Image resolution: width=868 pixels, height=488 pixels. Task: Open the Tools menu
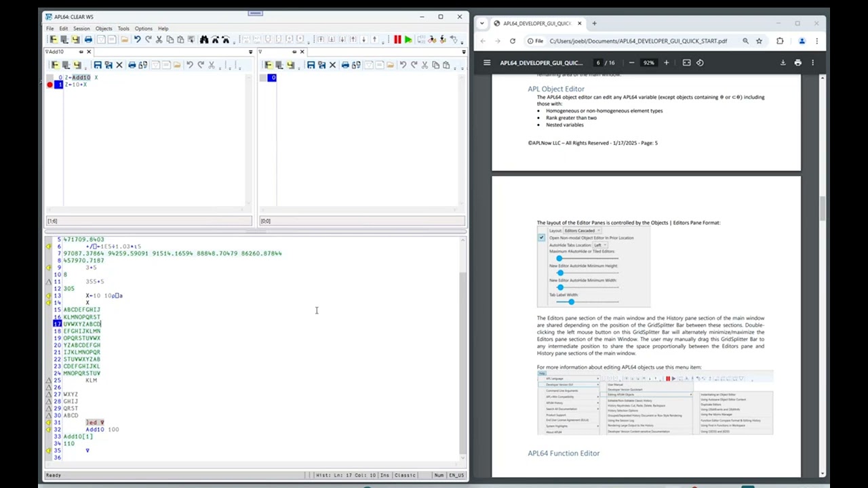(123, 28)
